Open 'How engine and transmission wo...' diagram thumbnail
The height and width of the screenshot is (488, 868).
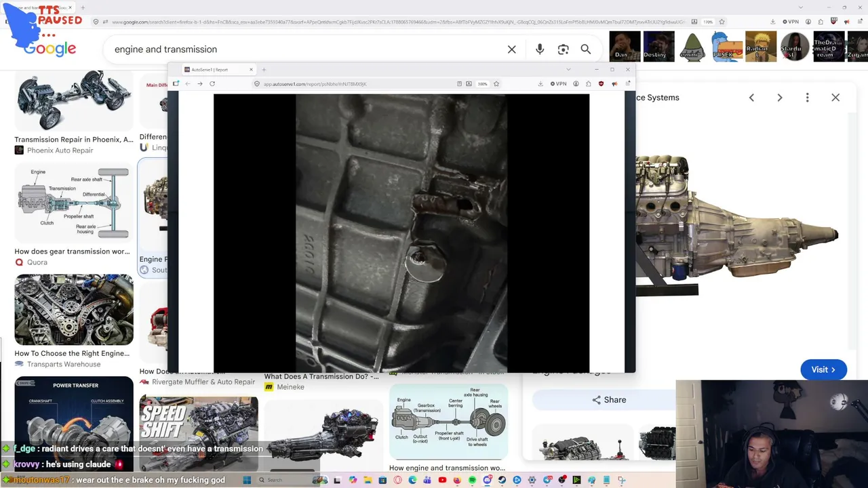448,422
